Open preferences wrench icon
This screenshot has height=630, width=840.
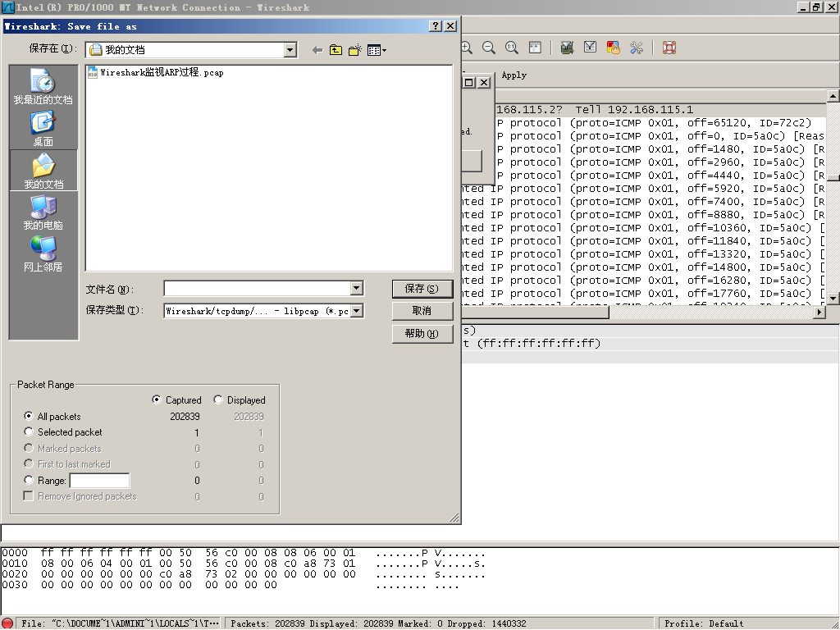636,48
